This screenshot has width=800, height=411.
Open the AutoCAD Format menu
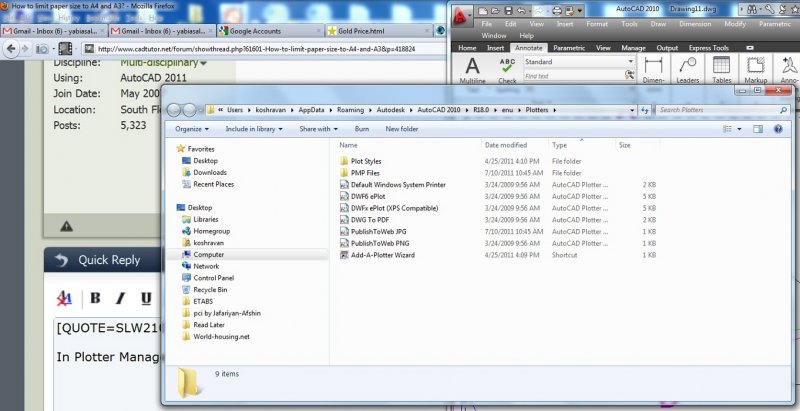(597, 24)
